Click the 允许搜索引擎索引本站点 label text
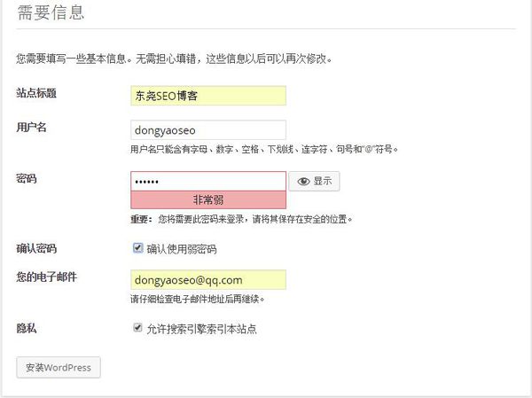The height and width of the screenshot is (398, 532). click(202, 329)
